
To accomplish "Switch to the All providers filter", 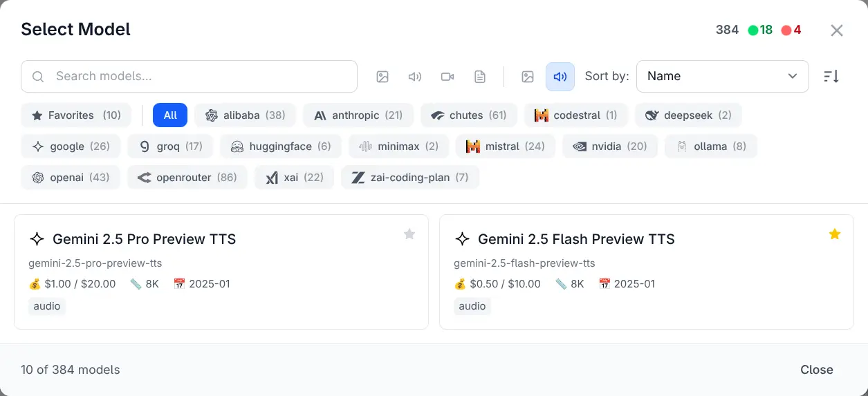I will point(170,115).
